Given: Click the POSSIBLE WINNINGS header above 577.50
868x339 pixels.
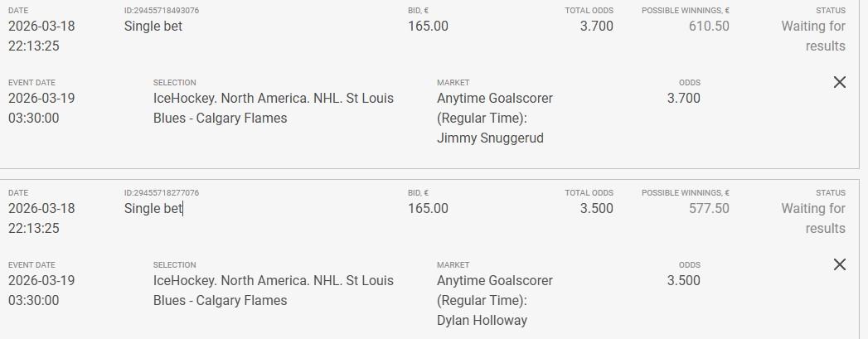Looking at the screenshot, I should tap(686, 193).
